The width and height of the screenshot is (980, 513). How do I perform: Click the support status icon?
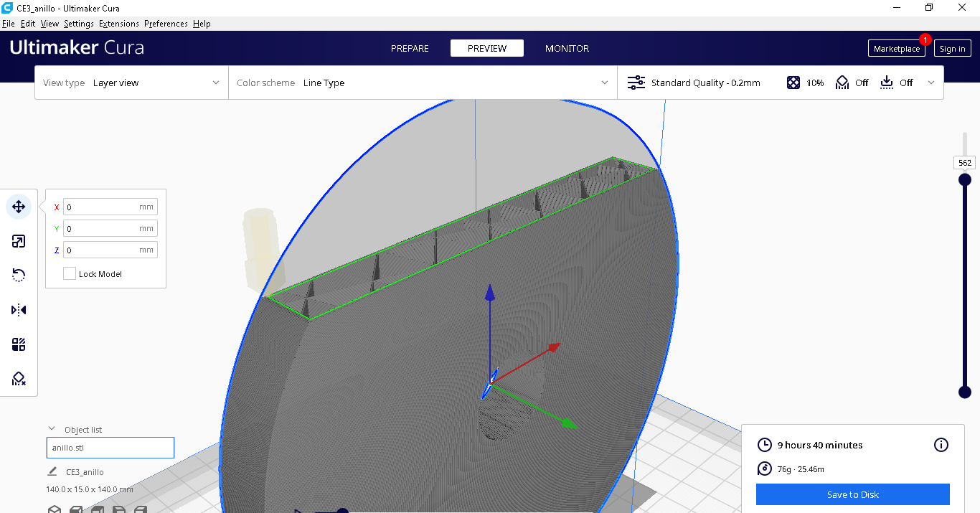coord(842,83)
